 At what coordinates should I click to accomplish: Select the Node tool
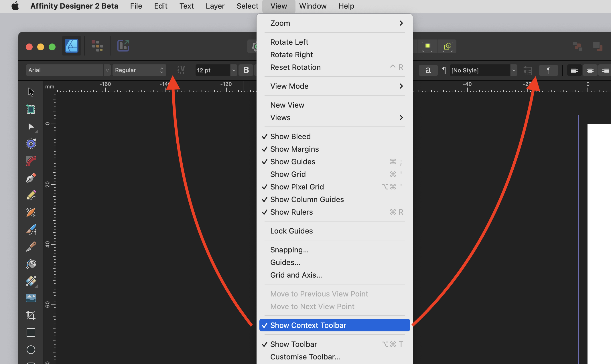(x=31, y=127)
